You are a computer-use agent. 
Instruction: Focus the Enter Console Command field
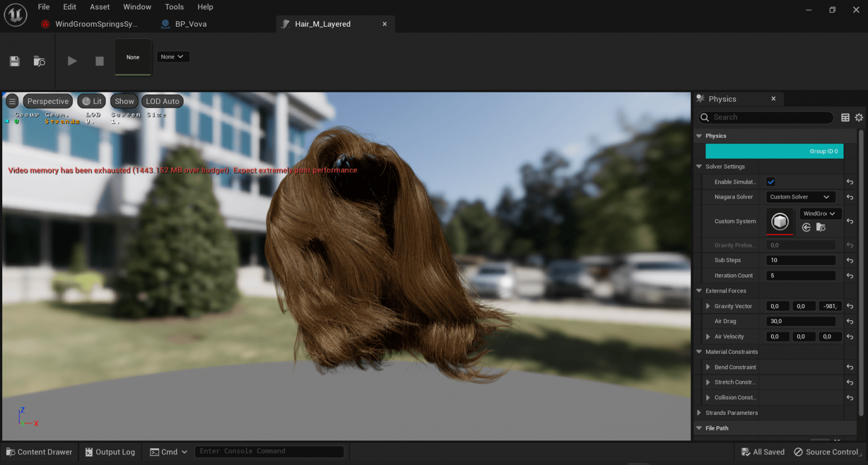269,452
